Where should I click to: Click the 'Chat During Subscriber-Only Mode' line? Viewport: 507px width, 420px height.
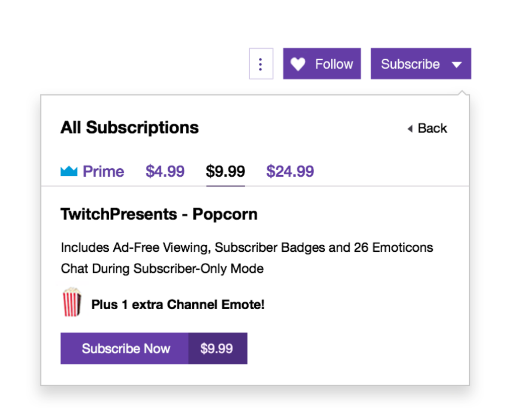click(162, 269)
